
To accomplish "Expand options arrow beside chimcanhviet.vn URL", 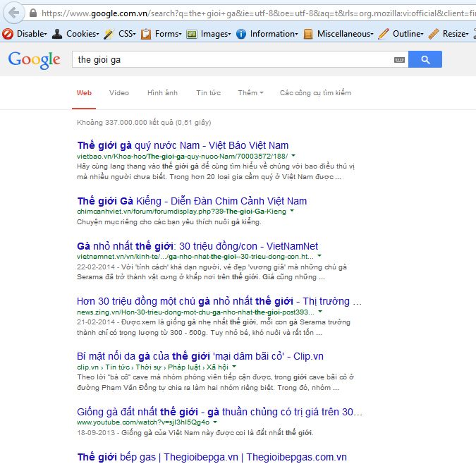I will click(292, 211).
